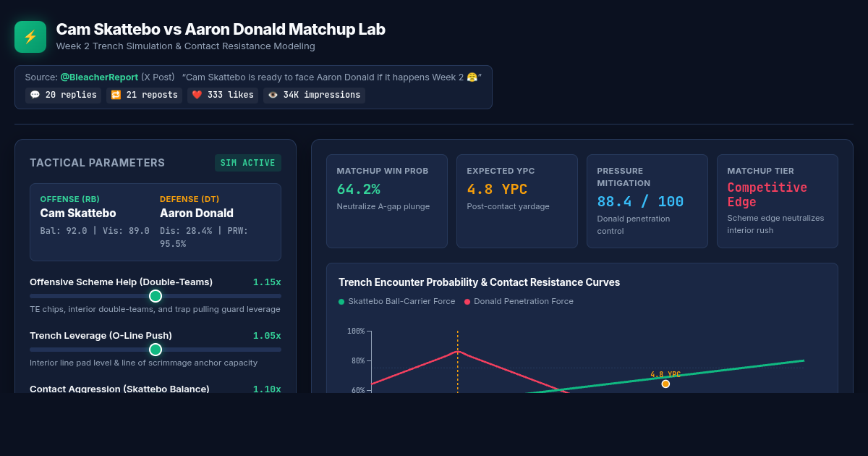Click the lightning bolt app logo

pyautogui.click(x=30, y=37)
